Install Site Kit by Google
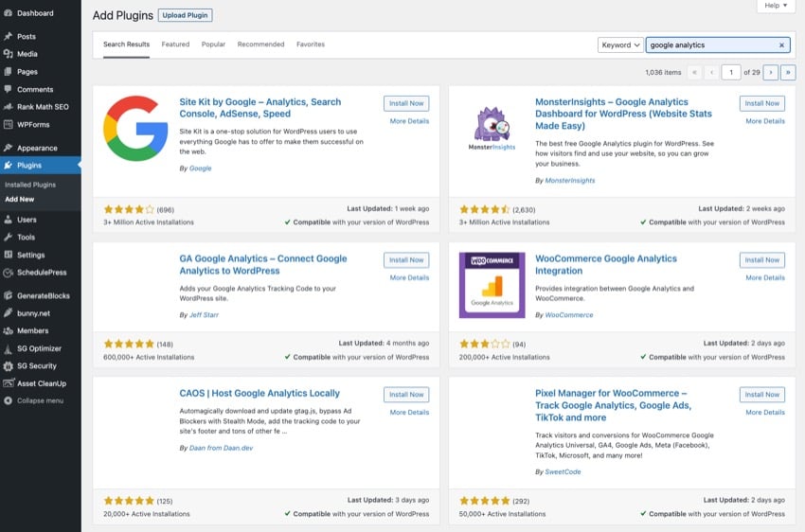Image resolution: width=805 pixels, height=532 pixels. [406, 103]
